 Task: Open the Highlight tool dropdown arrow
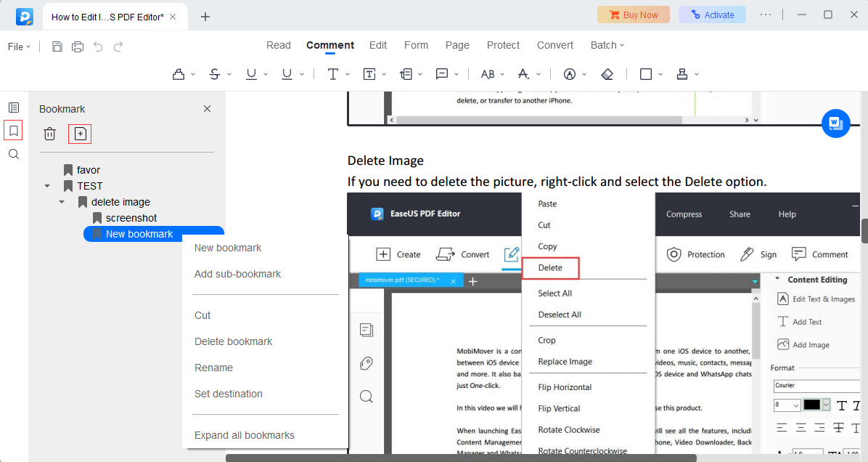tap(193, 74)
